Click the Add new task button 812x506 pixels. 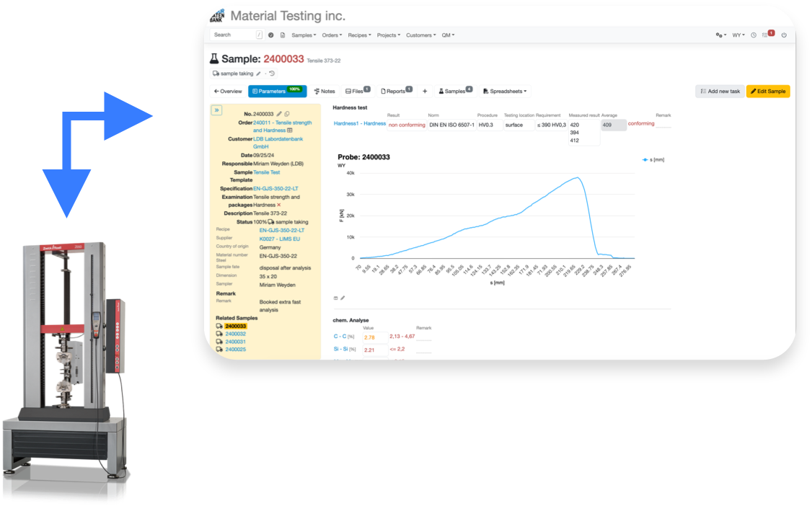720,92
